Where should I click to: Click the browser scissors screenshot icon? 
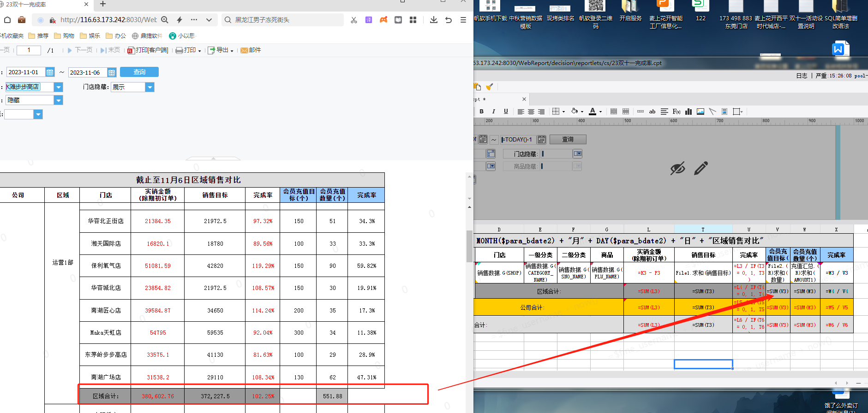click(354, 20)
